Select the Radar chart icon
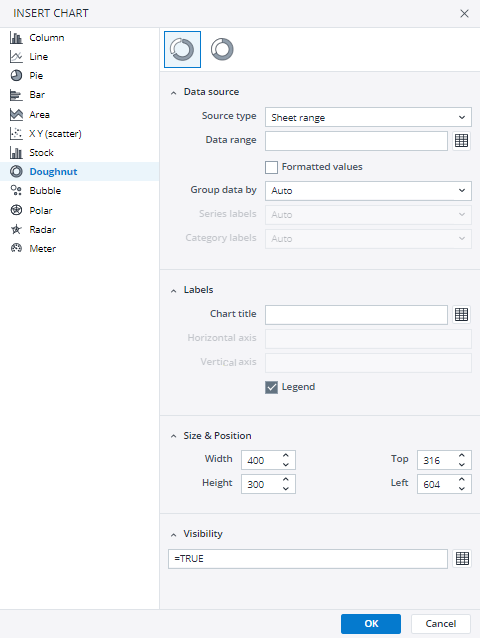 click(x=16, y=229)
